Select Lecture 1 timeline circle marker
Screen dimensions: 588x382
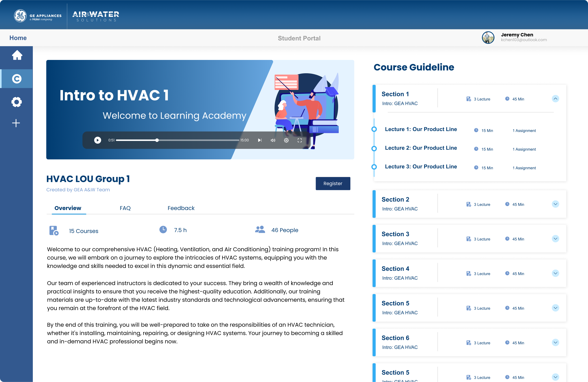tap(374, 129)
